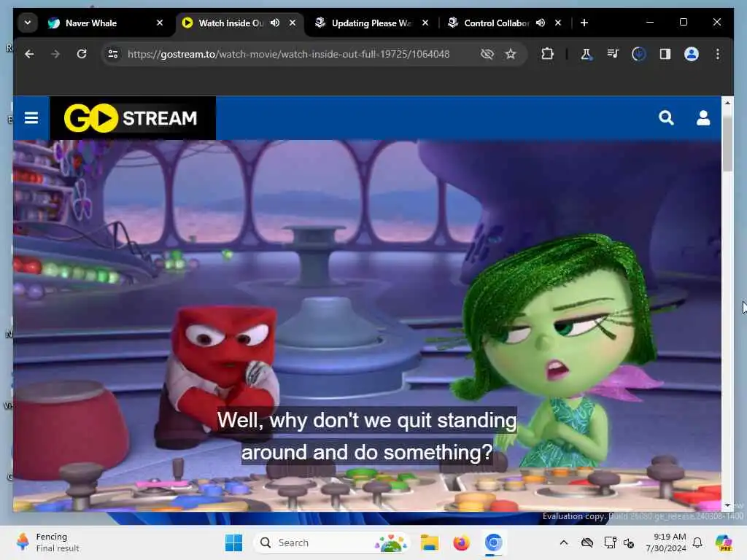The width and height of the screenshot is (747, 560).
Task: Launch Firefox from the taskbar
Action: 461,542
